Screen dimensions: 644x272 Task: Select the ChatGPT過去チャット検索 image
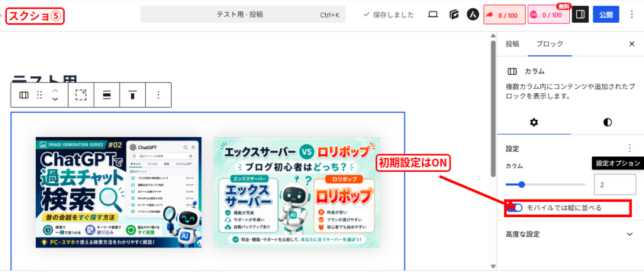coord(119,192)
